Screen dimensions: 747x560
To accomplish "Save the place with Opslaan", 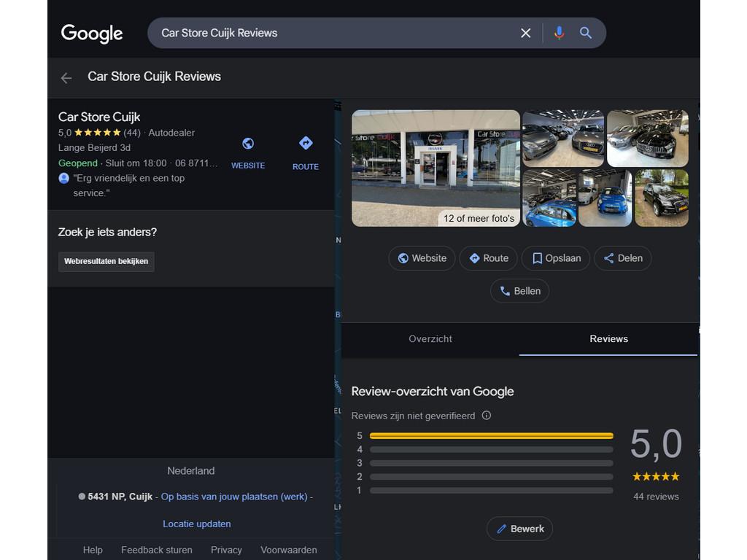I will 556,258.
